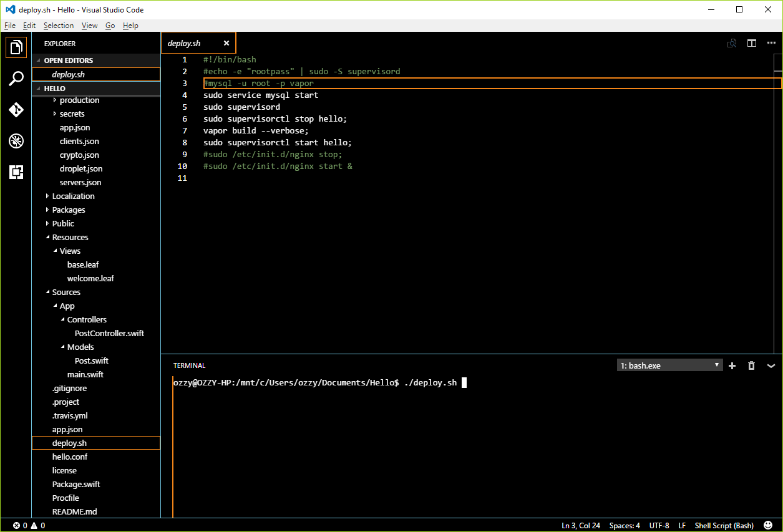Change end of line sequence LF
The image size is (783, 532).
[682, 526]
